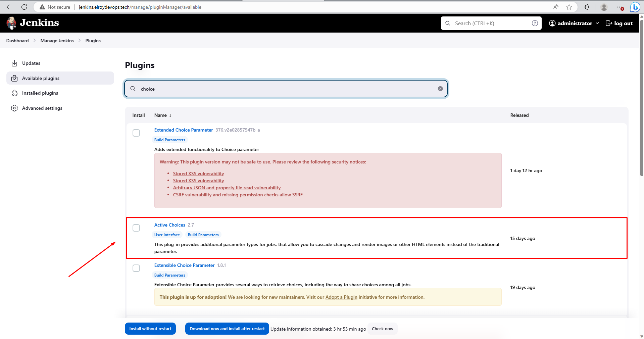Viewport: 644px width, 339px height.
Task: Open the second Stored XSS vulnerability notice
Action: point(198,181)
